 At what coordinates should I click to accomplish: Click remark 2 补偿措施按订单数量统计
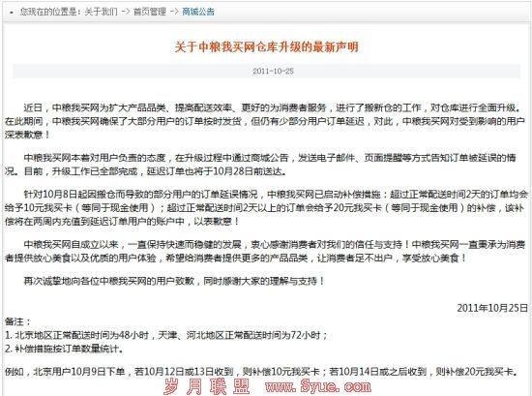64,349
